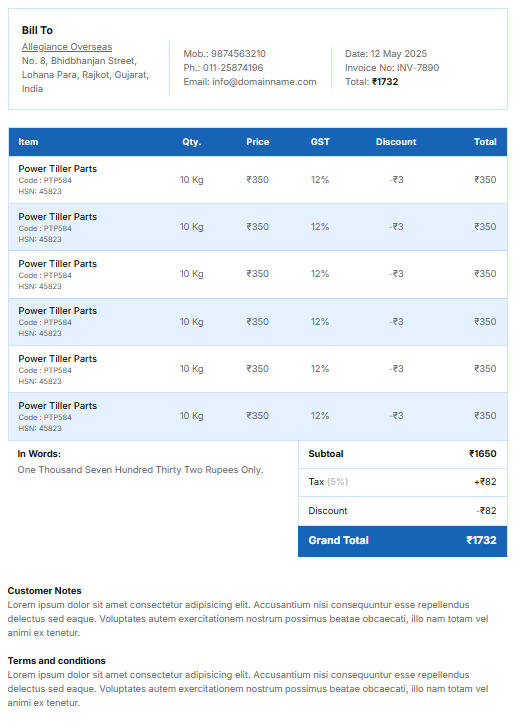Click the Tax (5%) row

coord(402,482)
